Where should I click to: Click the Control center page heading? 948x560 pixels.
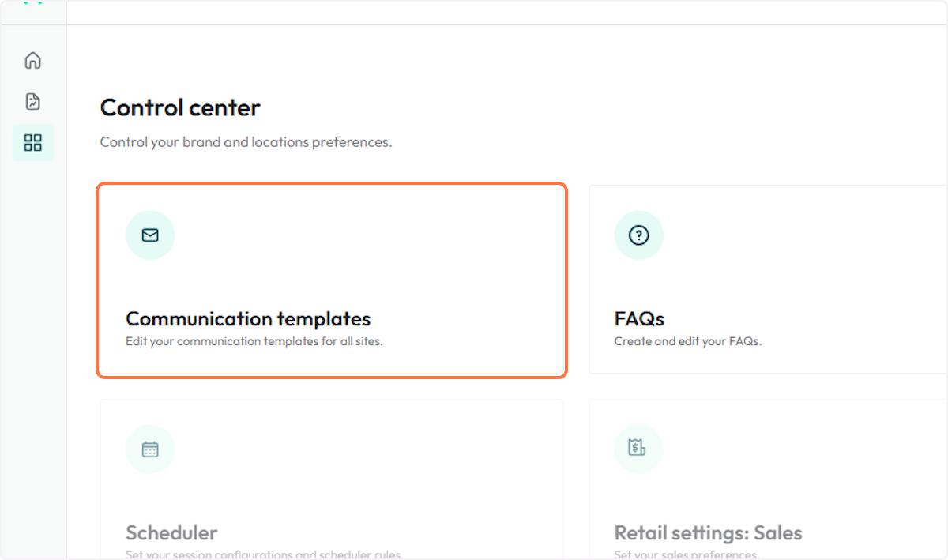179,107
